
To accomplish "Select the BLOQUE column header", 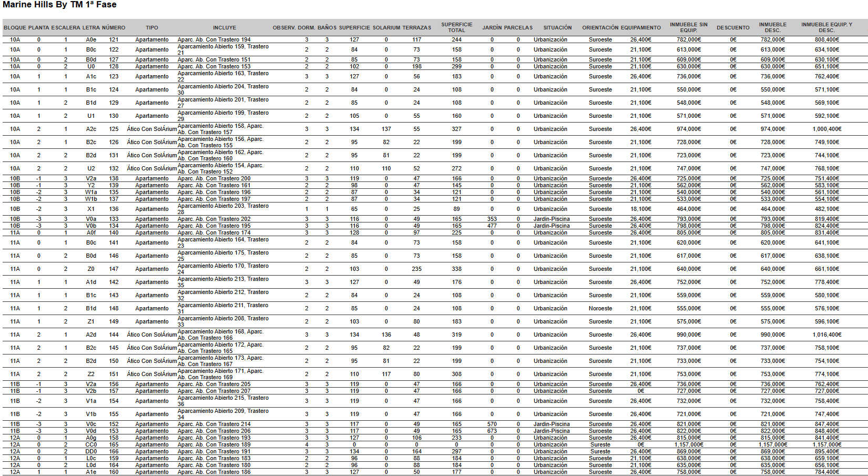I will tap(15, 28).
